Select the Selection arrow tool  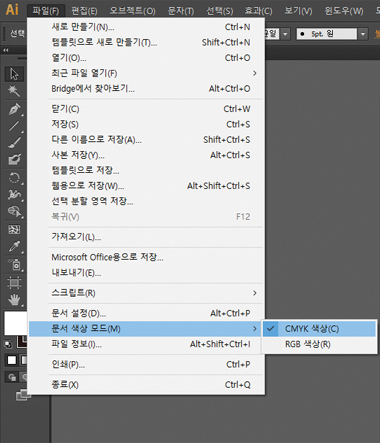click(14, 74)
